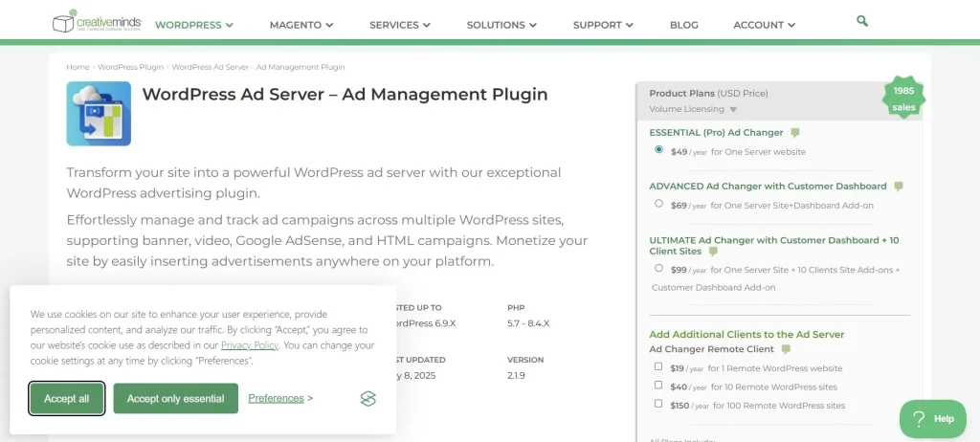Check the $40 for 10 Remote sites box
Screen dimensions: 980x442
tap(658, 386)
